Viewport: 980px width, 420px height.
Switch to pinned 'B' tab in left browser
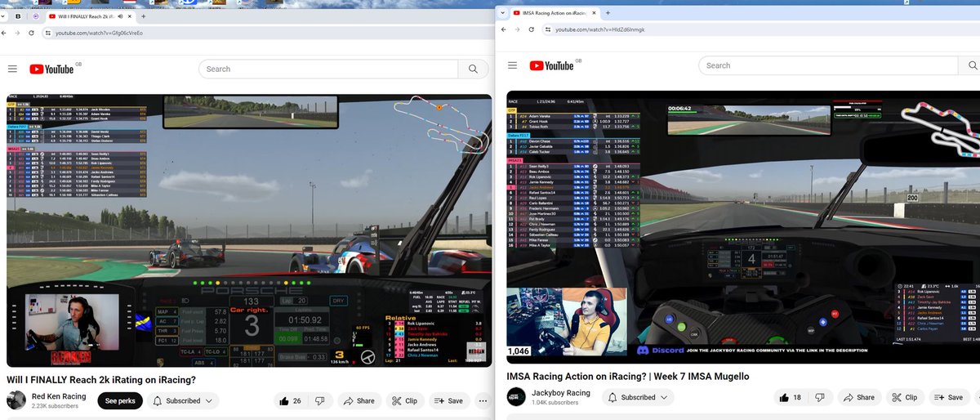19,16
